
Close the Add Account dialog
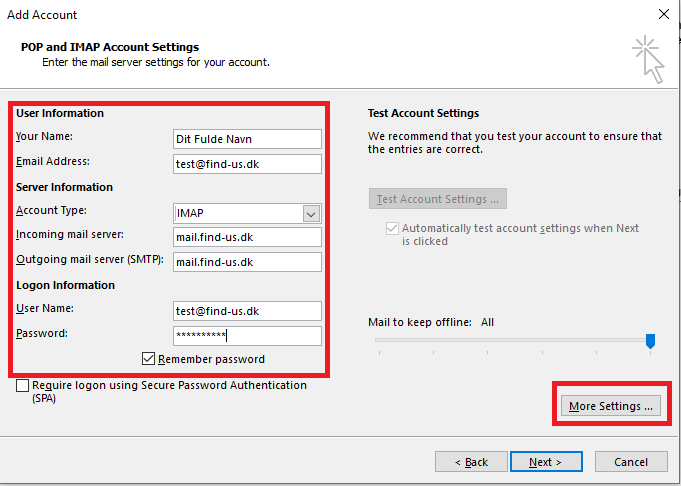663,14
